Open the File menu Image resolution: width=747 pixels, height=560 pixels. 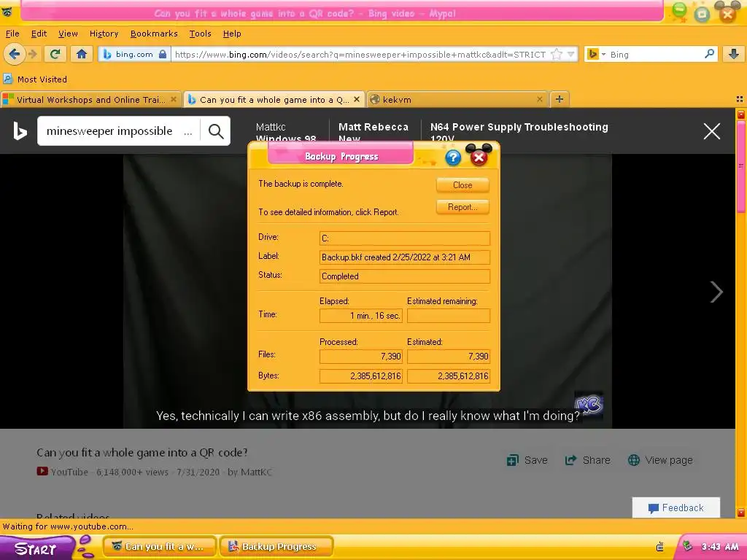12,34
